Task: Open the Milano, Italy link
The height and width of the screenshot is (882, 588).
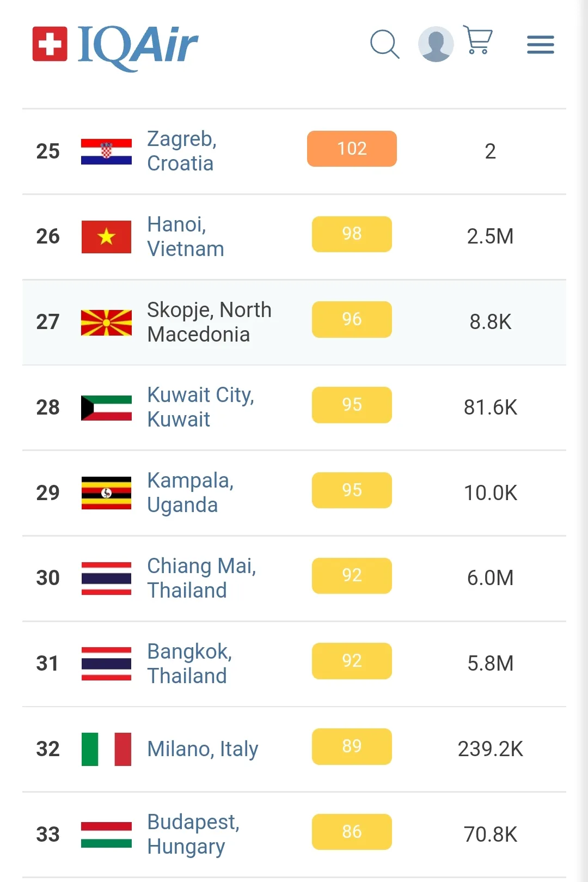Action: [x=203, y=749]
